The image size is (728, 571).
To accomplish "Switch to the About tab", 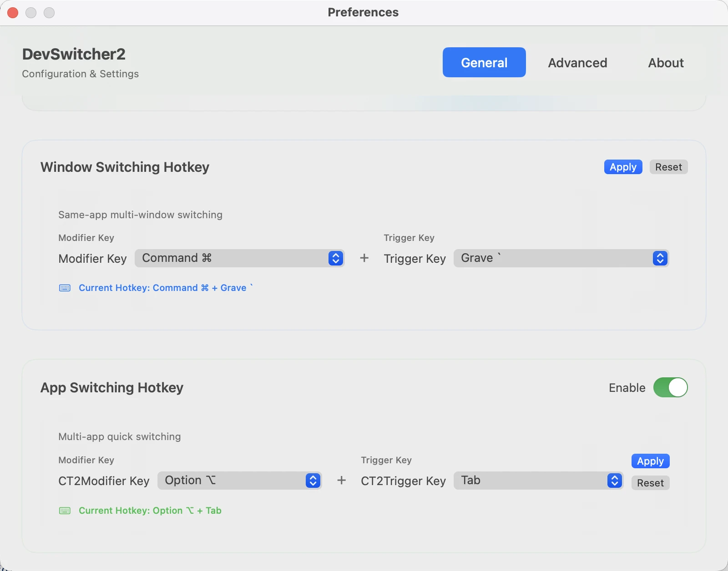I will click(x=666, y=62).
